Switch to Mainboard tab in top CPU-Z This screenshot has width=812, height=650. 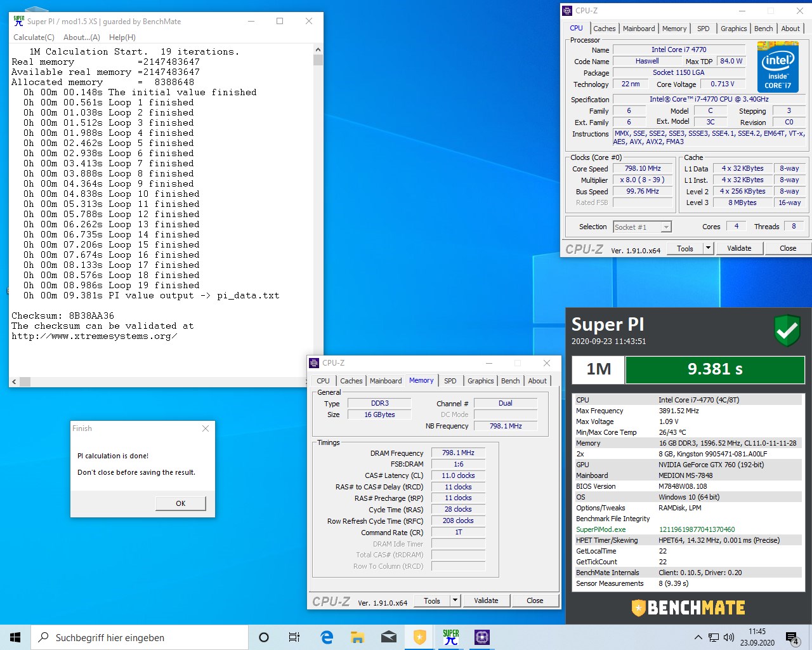point(639,29)
